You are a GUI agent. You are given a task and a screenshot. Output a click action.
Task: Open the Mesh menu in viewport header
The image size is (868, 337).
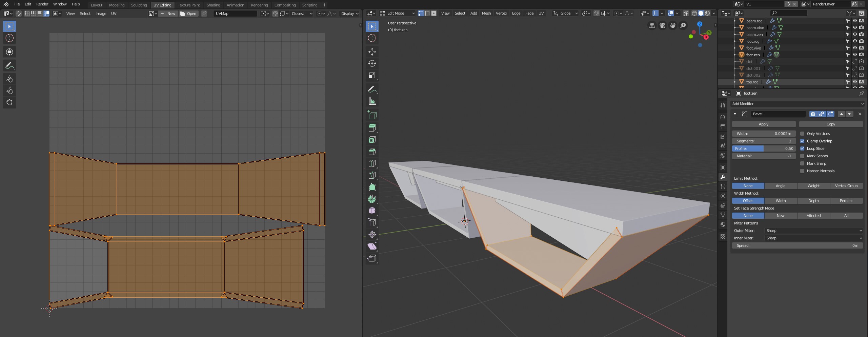pyautogui.click(x=486, y=13)
